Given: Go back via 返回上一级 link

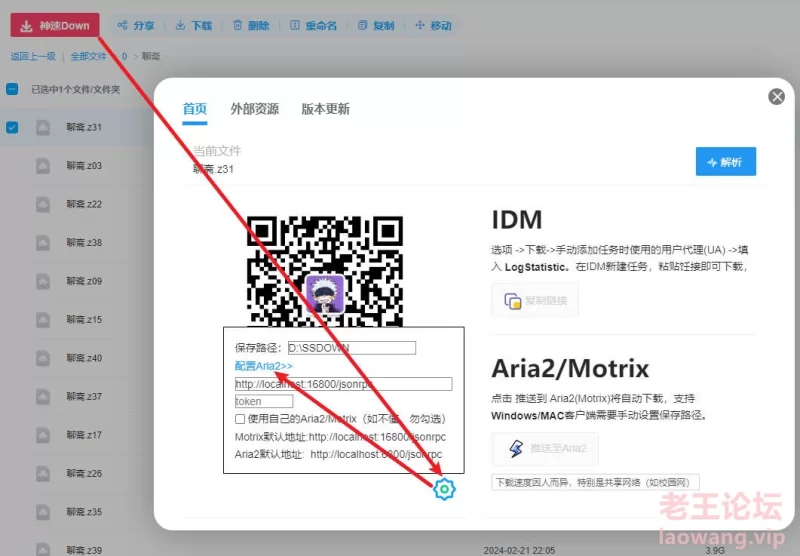Looking at the screenshot, I should [x=33, y=56].
